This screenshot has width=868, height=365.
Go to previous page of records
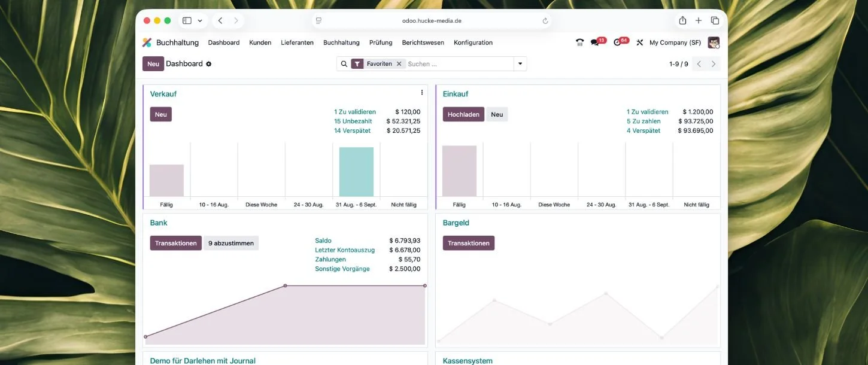[x=699, y=63]
